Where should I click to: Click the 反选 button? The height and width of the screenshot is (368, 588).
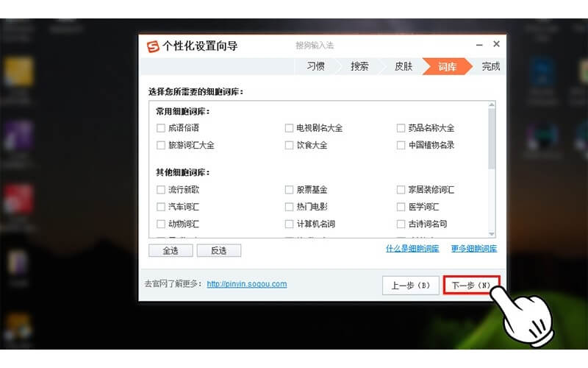[219, 250]
